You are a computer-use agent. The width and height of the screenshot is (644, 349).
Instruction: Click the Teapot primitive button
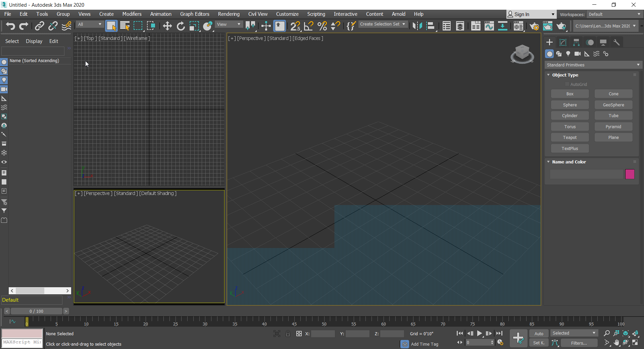(x=569, y=137)
